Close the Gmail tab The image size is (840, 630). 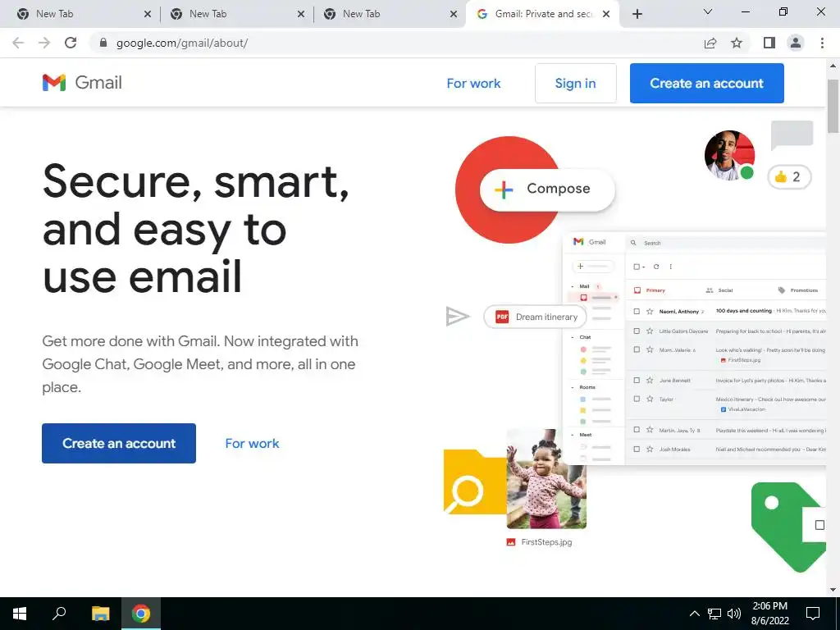606,14
